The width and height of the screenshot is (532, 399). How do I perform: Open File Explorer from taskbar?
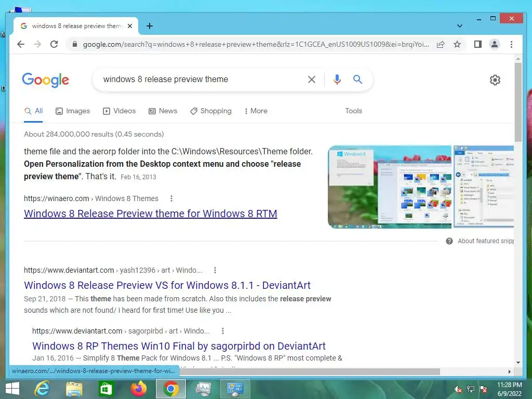coord(74,389)
